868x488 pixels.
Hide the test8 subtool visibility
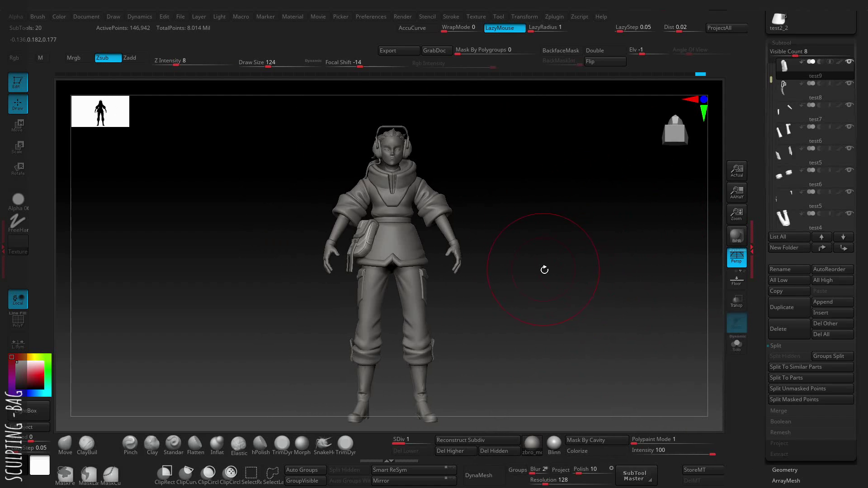pyautogui.click(x=849, y=82)
